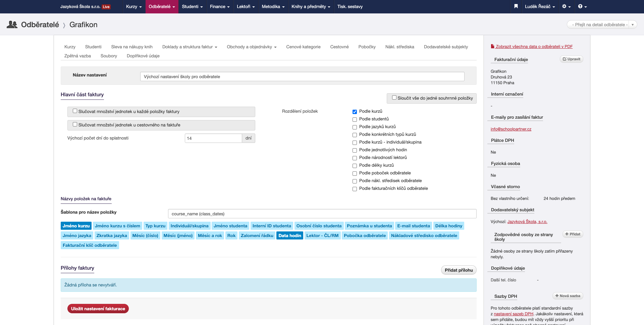
Task: Expand Doklady a struktura faktur tab
Action: [190, 47]
